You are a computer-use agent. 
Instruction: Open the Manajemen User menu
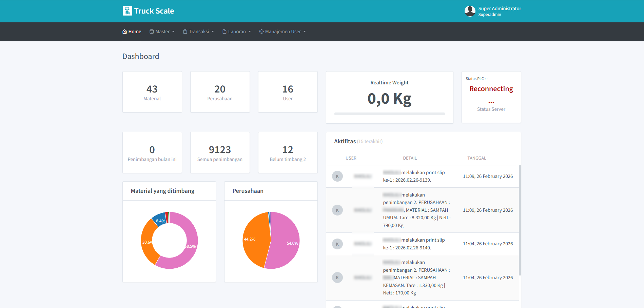pos(282,32)
